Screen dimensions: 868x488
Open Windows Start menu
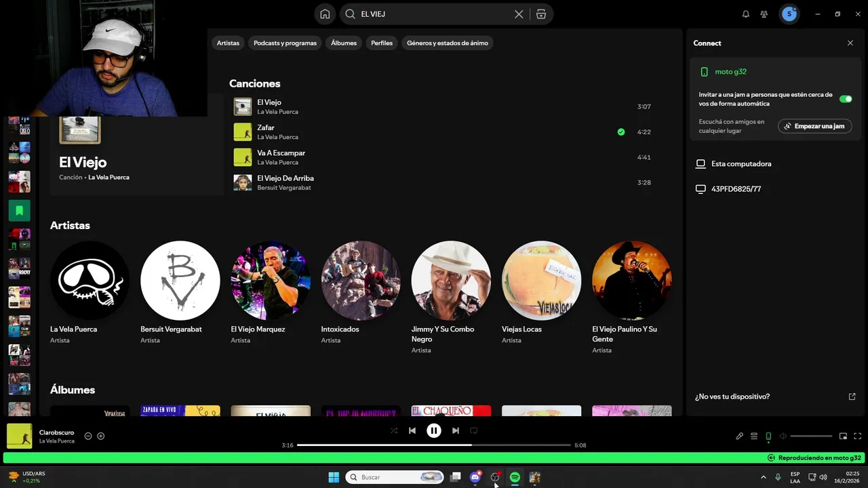pyautogui.click(x=334, y=477)
